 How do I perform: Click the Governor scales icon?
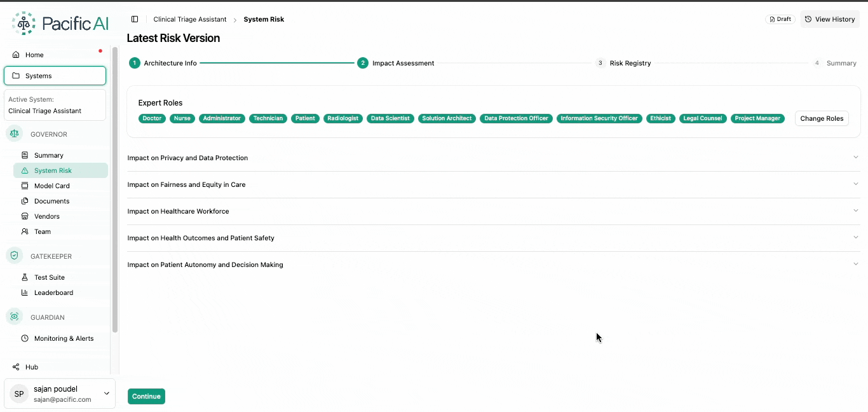(15, 134)
